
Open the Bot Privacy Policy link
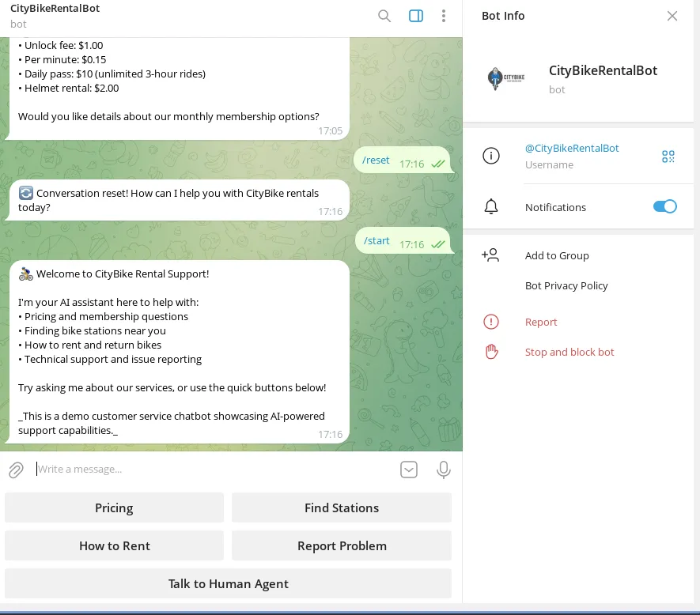pyautogui.click(x=566, y=285)
